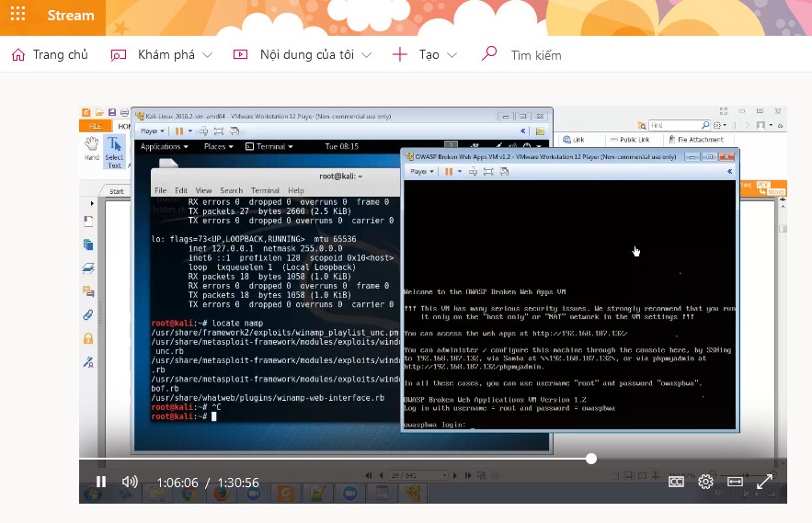Image resolution: width=812 pixels, height=523 pixels.
Task: Pause the OWASP virtual machine
Action: point(449,171)
